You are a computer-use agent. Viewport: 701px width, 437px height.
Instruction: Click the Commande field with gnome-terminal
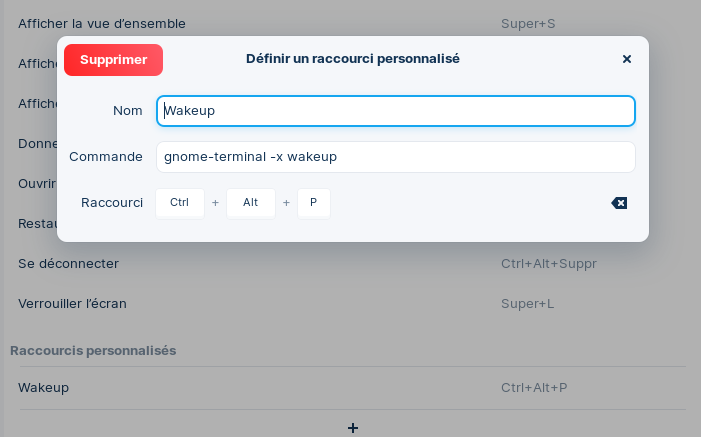pyautogui.click(x=395, y=157)
